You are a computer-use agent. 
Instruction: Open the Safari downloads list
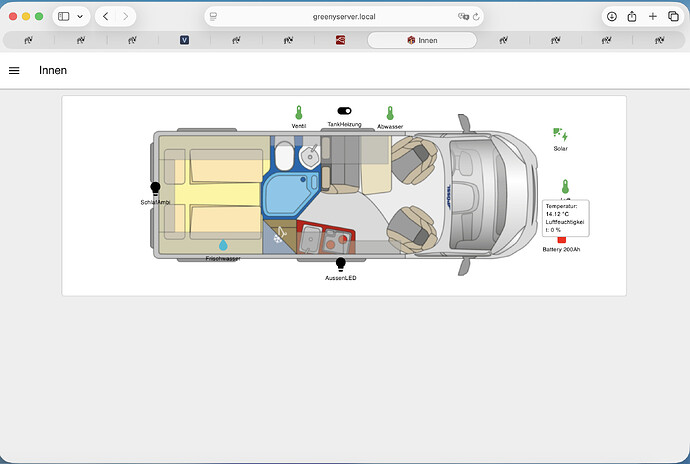click(x=611, y=16)
